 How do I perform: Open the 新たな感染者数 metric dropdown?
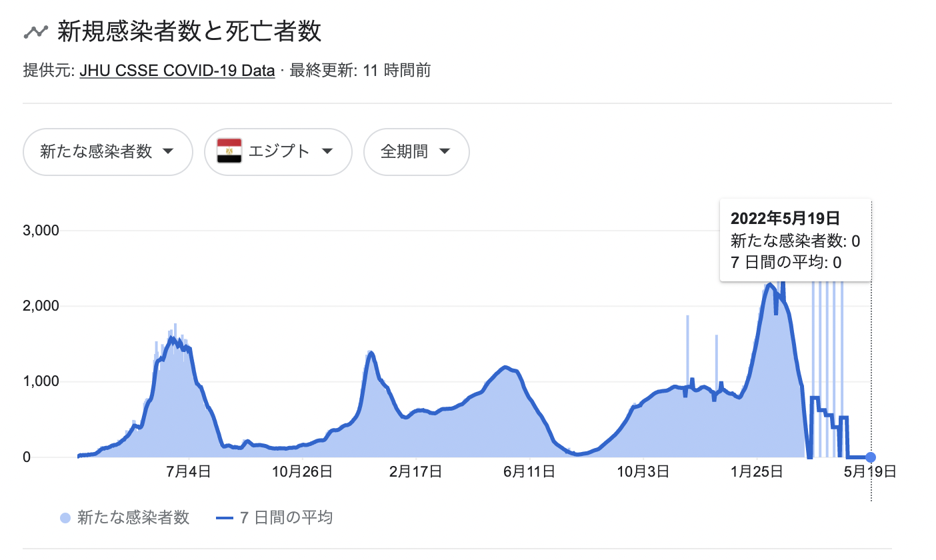[x=107, y=152]
